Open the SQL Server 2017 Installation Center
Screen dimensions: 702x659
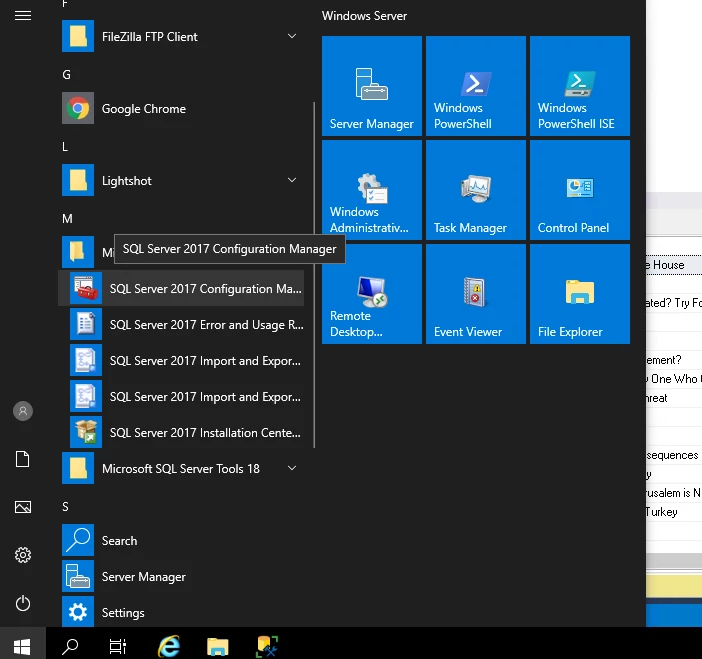point(181,432)
